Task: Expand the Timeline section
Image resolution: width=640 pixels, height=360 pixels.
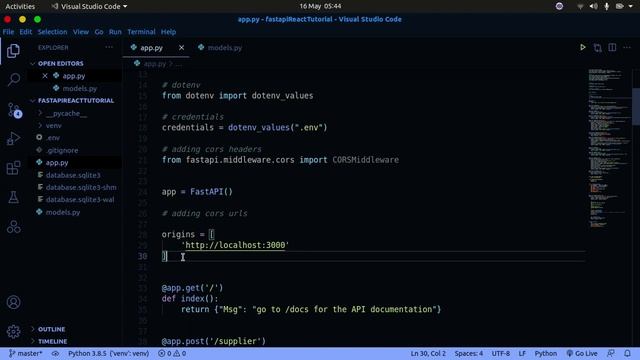Action: click(52, 341)
